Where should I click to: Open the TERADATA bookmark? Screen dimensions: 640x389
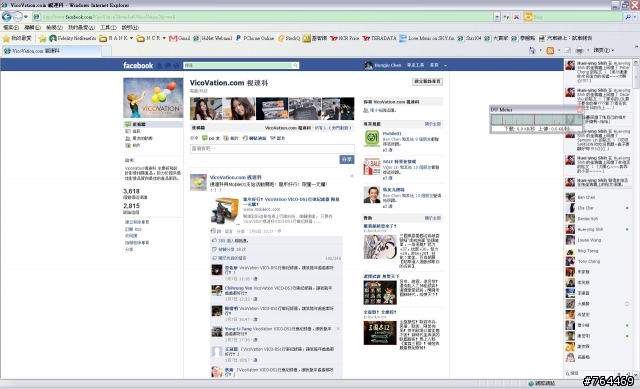point(379,38)
